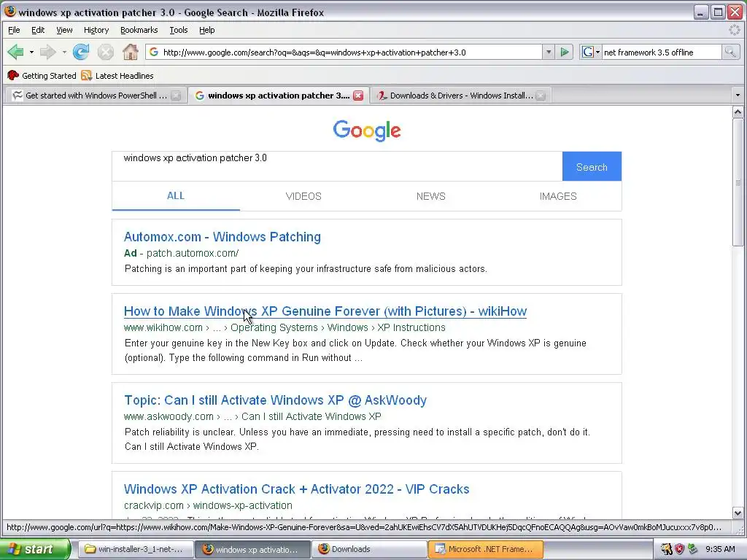Click the vertical scrollbar down arrow
The image size is (747, 560).
738,513
